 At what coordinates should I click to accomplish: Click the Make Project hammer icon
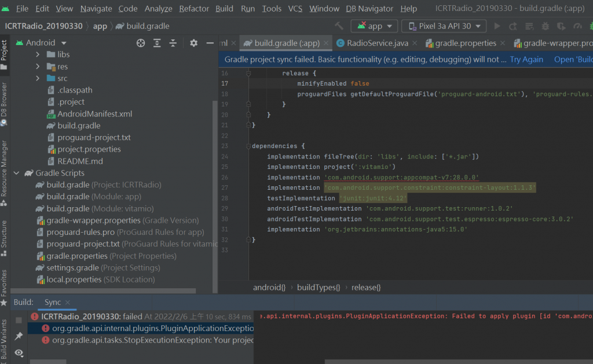click(x=339, y=26)
